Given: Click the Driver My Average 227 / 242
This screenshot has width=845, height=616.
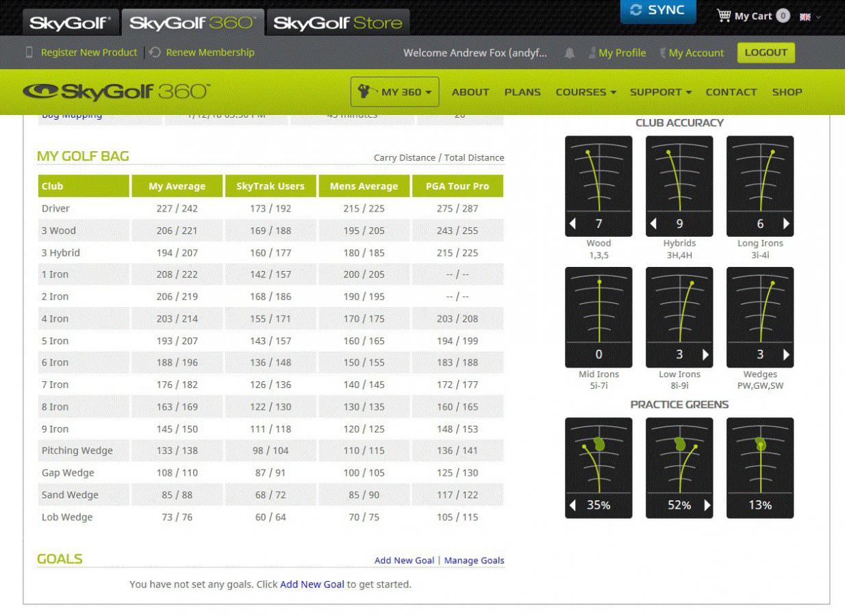Looking at the screenshot, I should point(177,208).
